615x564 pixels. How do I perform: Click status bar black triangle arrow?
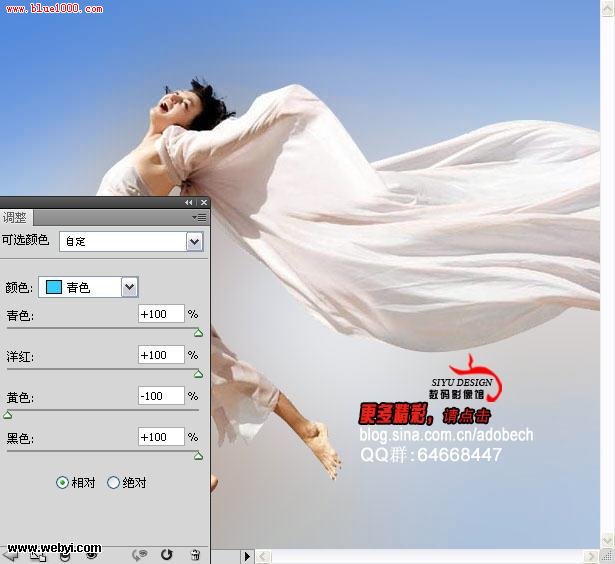[247, 557]
